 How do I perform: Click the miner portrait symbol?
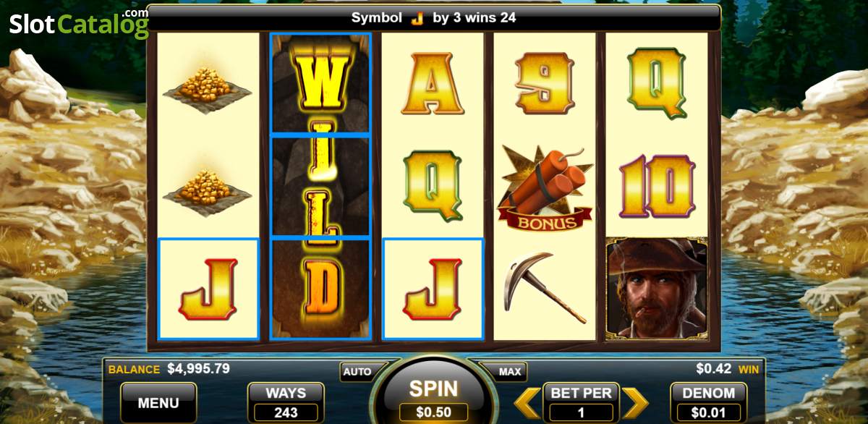pos(656,288)
